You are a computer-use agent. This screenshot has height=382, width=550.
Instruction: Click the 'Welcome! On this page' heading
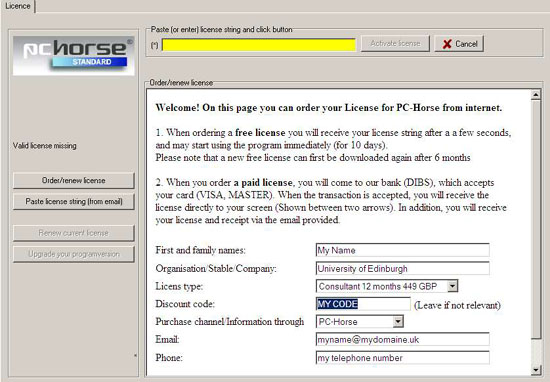329,108
